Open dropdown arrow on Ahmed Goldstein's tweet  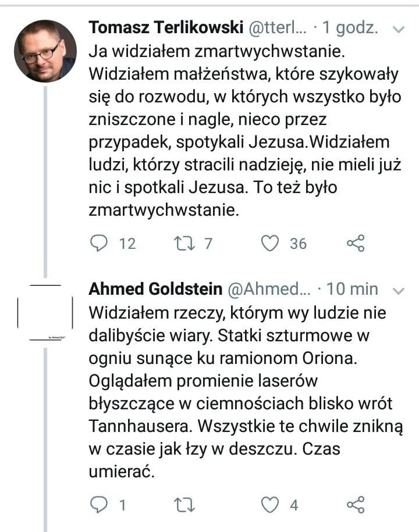pos(399,290)
